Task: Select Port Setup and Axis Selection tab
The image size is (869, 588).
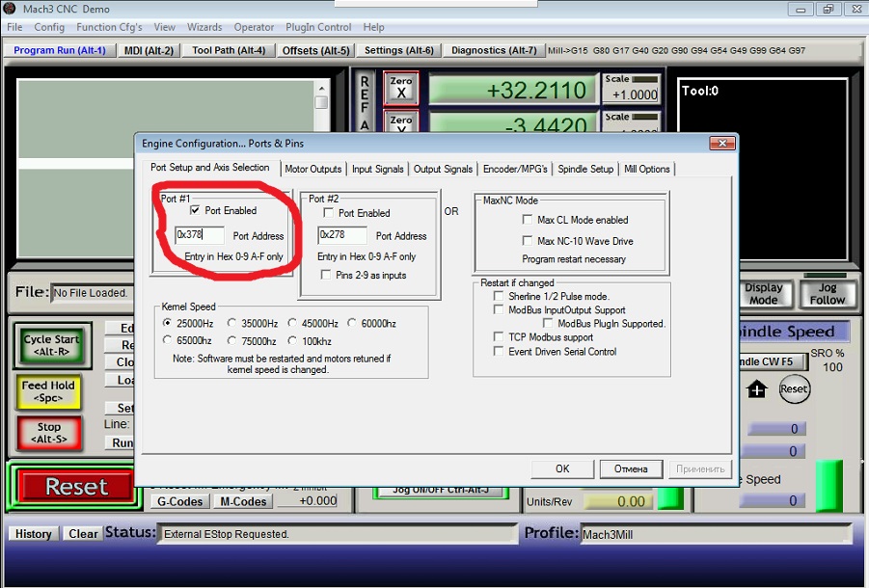Action: click(x=210, y=167)
